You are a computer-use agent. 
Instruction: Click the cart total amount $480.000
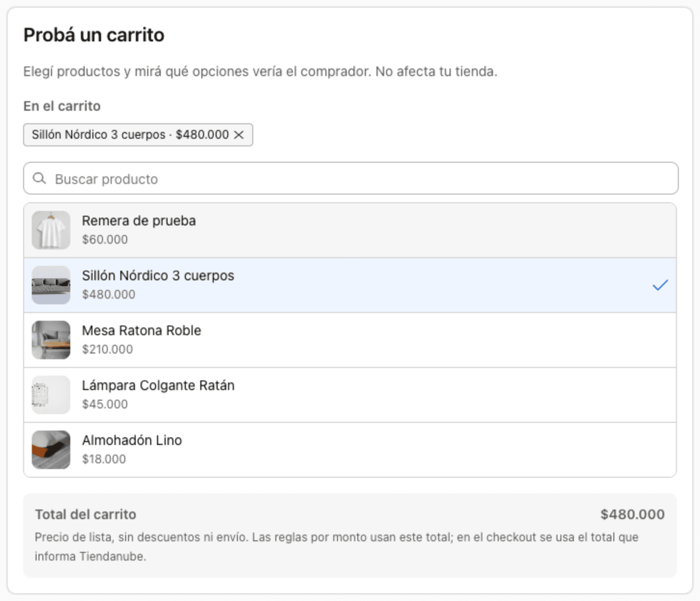pyautogui.click(x=633, y=514)
